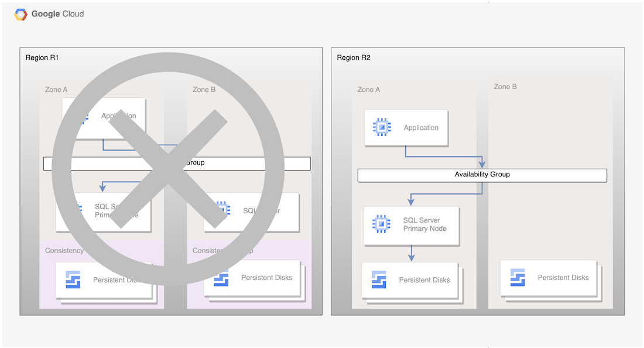
Task: Select the Zone A label in Region R2
Action: [x=369, y=90]
